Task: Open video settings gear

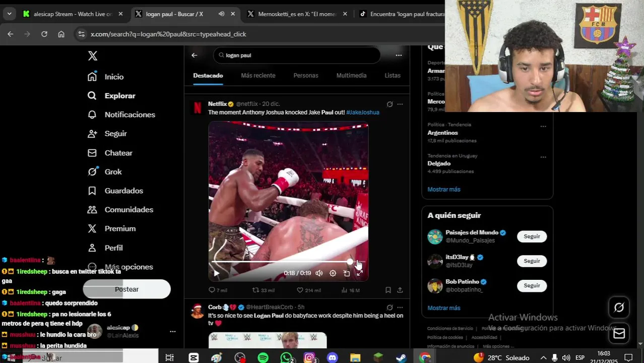Action: click(x=333, y=273)
